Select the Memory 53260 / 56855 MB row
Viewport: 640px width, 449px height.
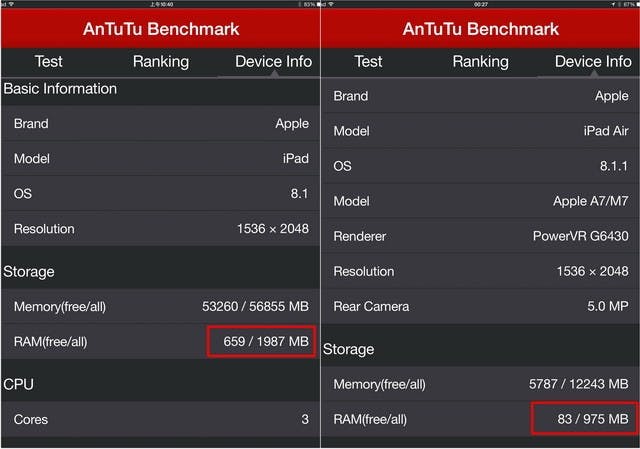pyautogui.click(x=160, y=306)
